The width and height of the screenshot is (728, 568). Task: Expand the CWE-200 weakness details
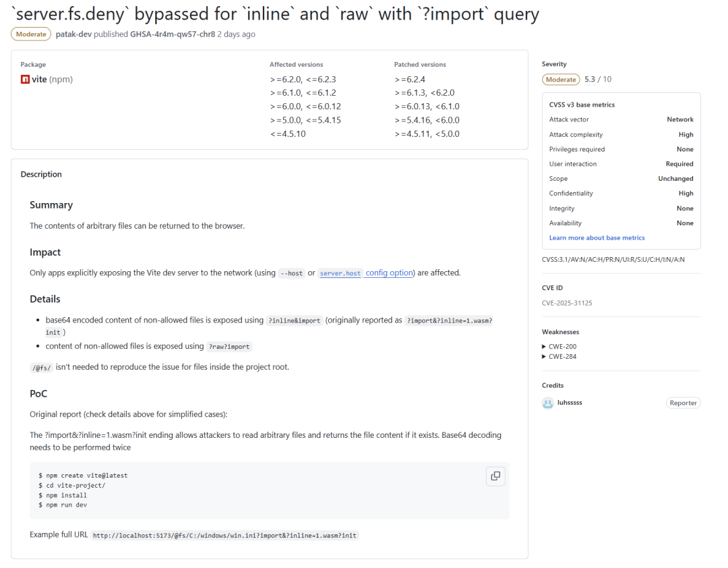[x=559, y=346]
